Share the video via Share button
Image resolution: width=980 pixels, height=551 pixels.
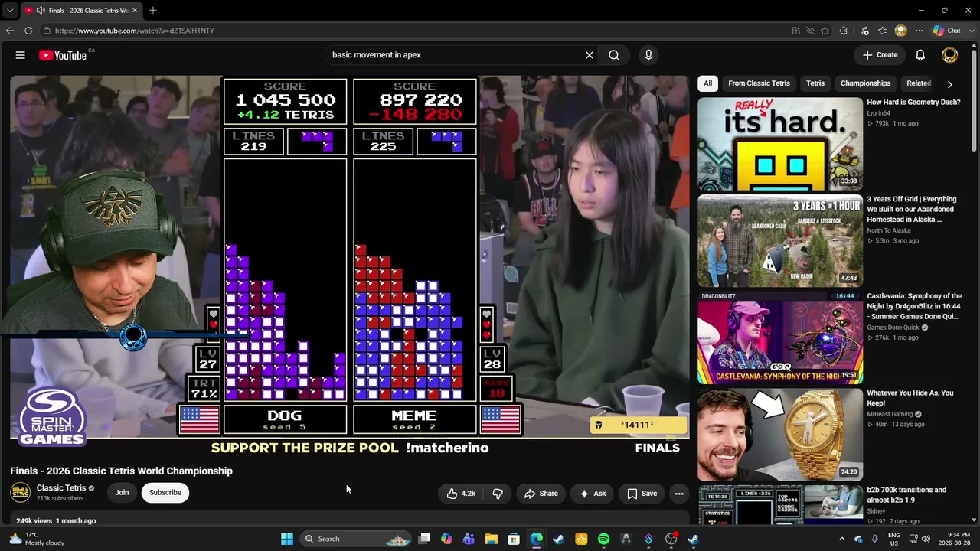(541, 494)
